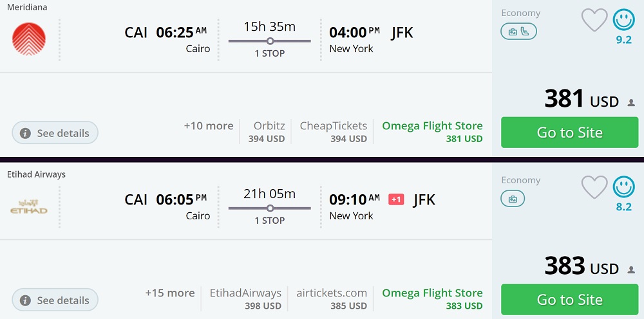Show the +15 more booking options
The height and width of the screenshot is (319, 644).
[170, 293]
